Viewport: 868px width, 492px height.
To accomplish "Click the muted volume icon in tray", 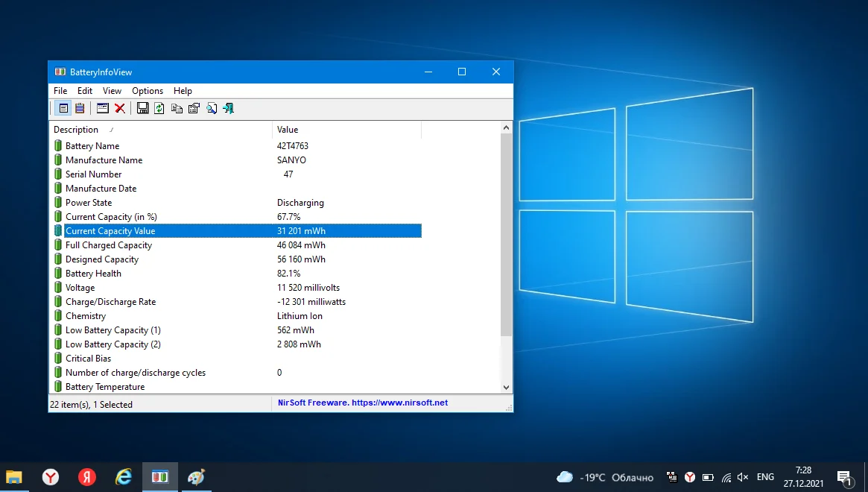I will tap(743, 477).
